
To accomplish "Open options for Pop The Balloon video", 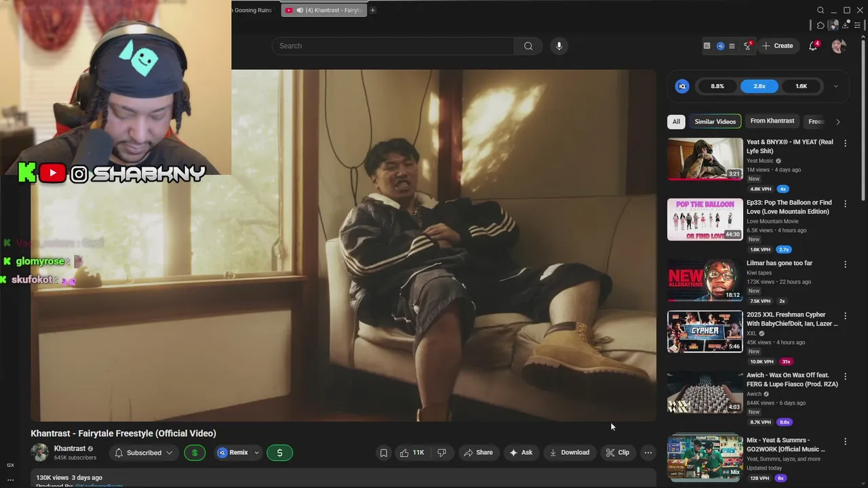I will pyautogui.click(x=845, y=203).
